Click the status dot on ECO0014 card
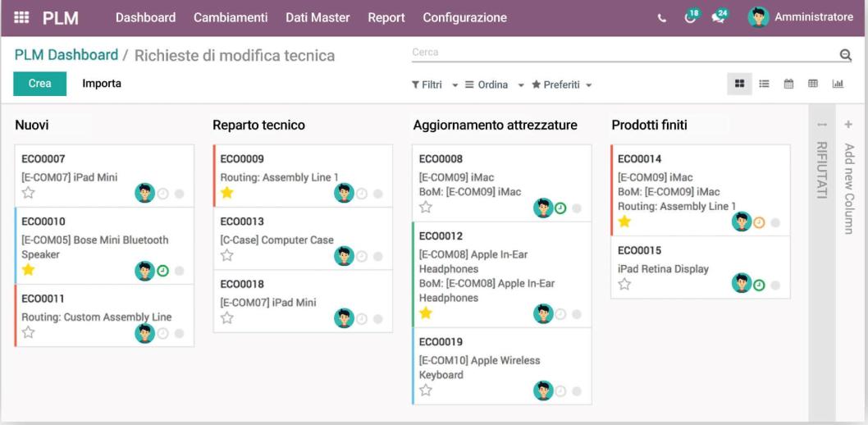This screenshot has width=868, height=425. (775, 222)
